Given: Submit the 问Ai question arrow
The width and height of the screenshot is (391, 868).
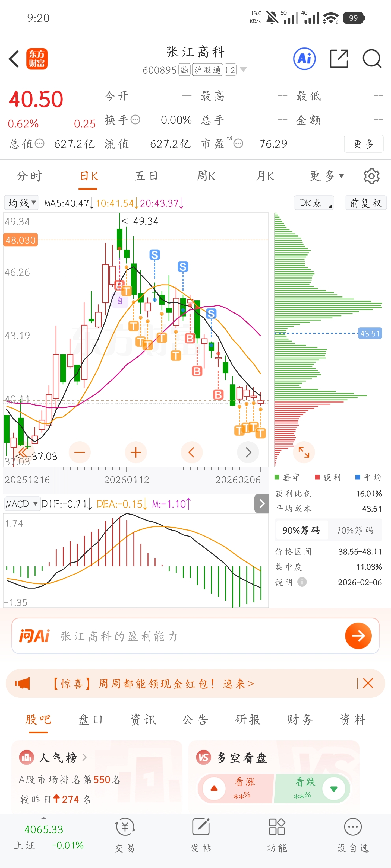Looking at the screenshot, I should [358, 636].
